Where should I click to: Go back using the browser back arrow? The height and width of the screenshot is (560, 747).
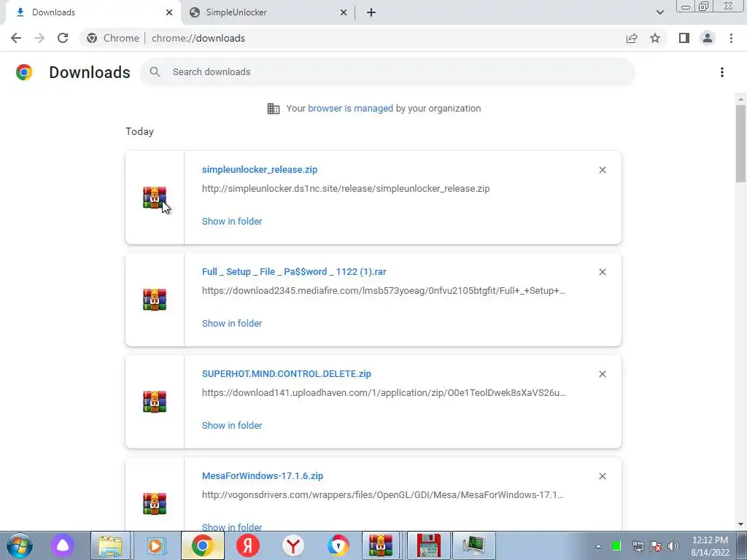(x=16, y=38)
